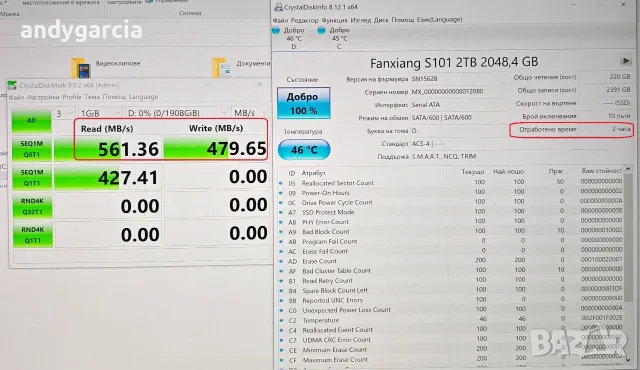Open Файл menu in CrystalDiskMark

point(16,97)
